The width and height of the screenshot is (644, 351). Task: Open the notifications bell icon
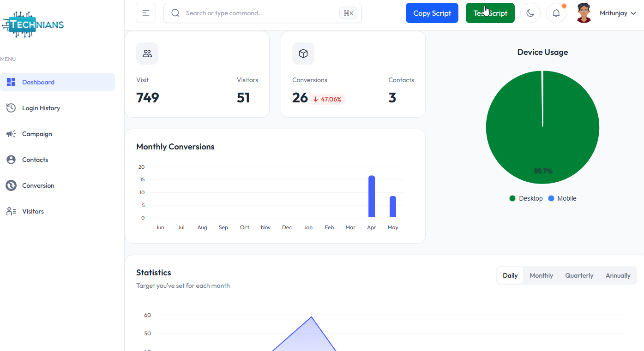click(x=556, y=13)
